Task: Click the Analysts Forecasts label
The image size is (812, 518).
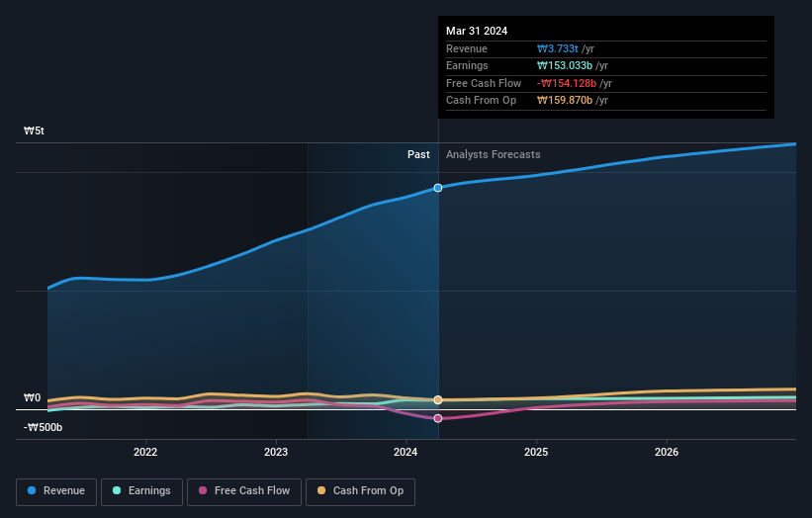Action: click(493, 155)
